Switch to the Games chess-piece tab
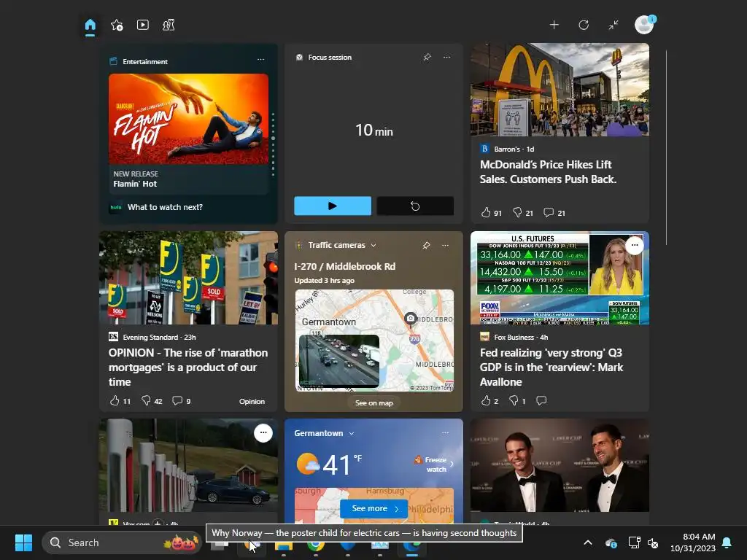Viewport: 747px width, 560px height. [169, 25]
